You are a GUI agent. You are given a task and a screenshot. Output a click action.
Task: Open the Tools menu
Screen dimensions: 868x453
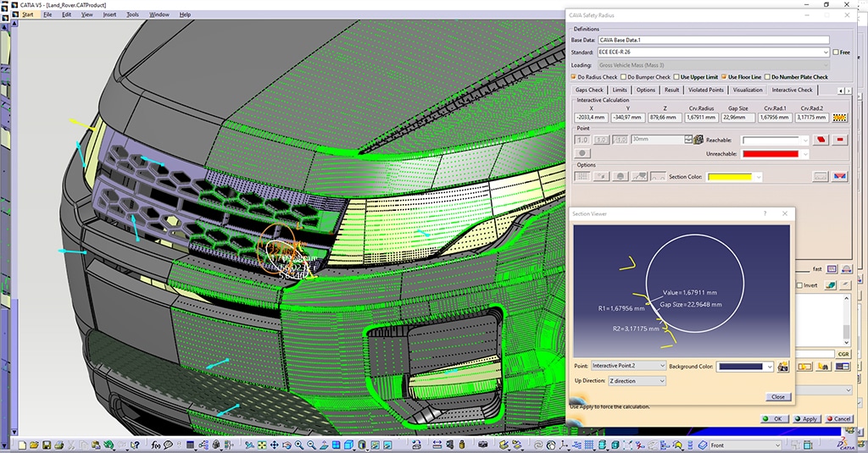pos(133,14)
